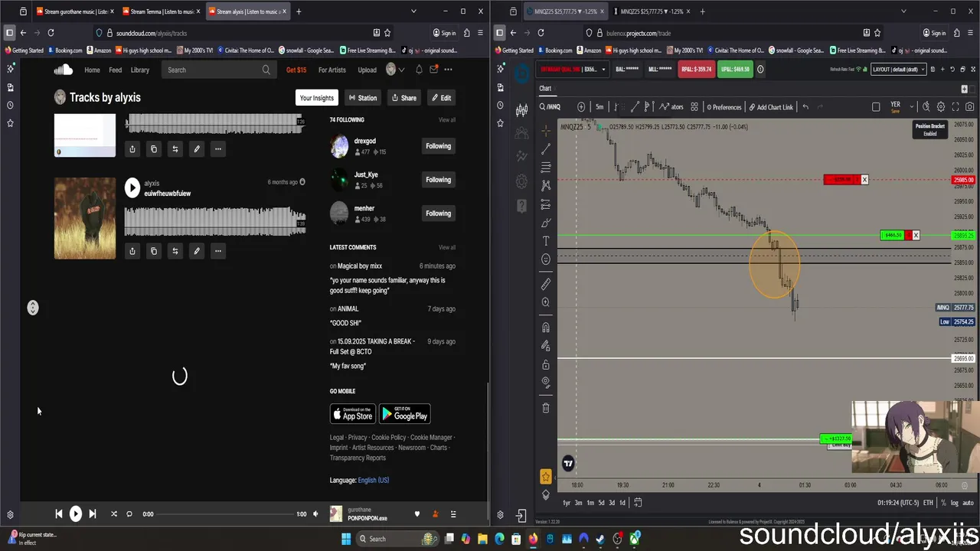980x551 pixels.
Task: Go to SoundCloud Home
Action: pyautogui.click(x=92, y=70)
